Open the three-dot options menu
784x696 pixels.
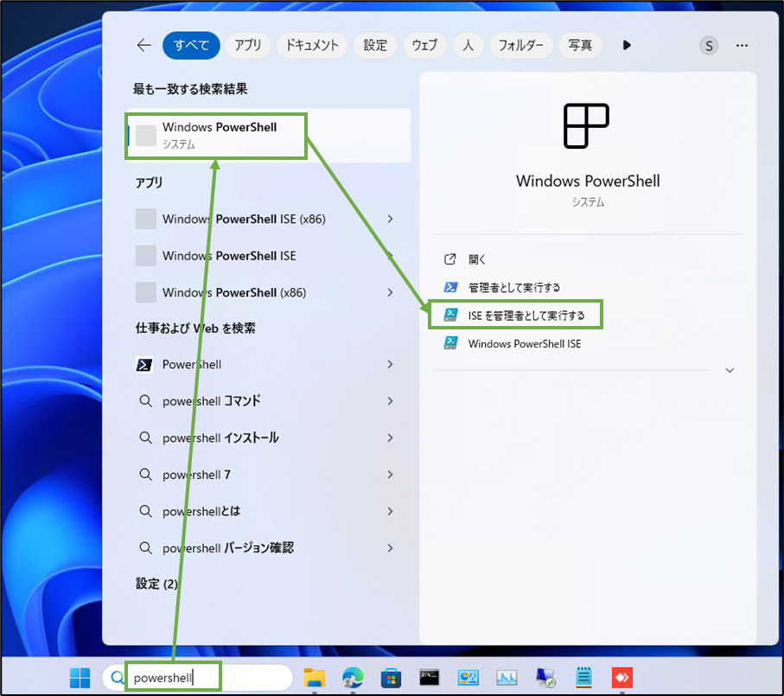742,46
